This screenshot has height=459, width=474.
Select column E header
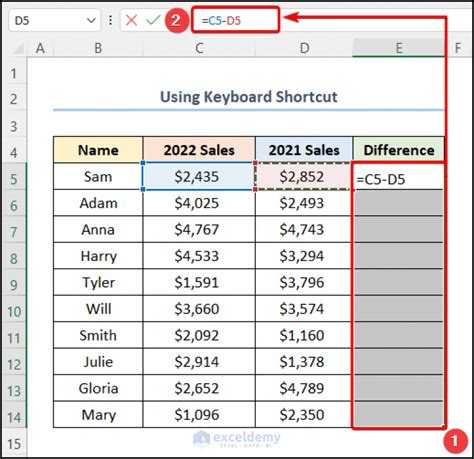pyautogui.click(x=398, y=48)
